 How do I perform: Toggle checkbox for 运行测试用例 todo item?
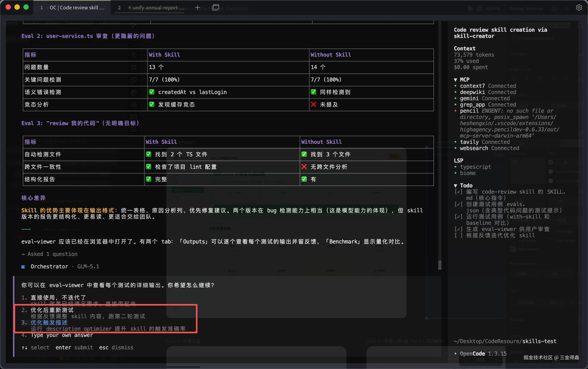tap(458, 217)
